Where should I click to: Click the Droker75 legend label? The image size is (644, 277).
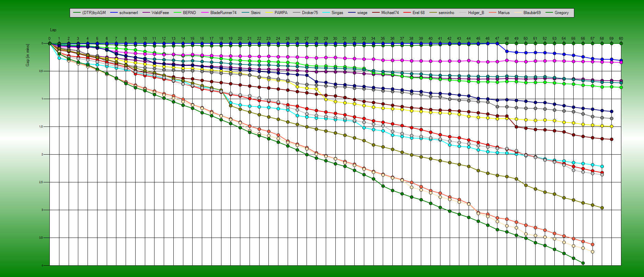(x=310, y=13)
